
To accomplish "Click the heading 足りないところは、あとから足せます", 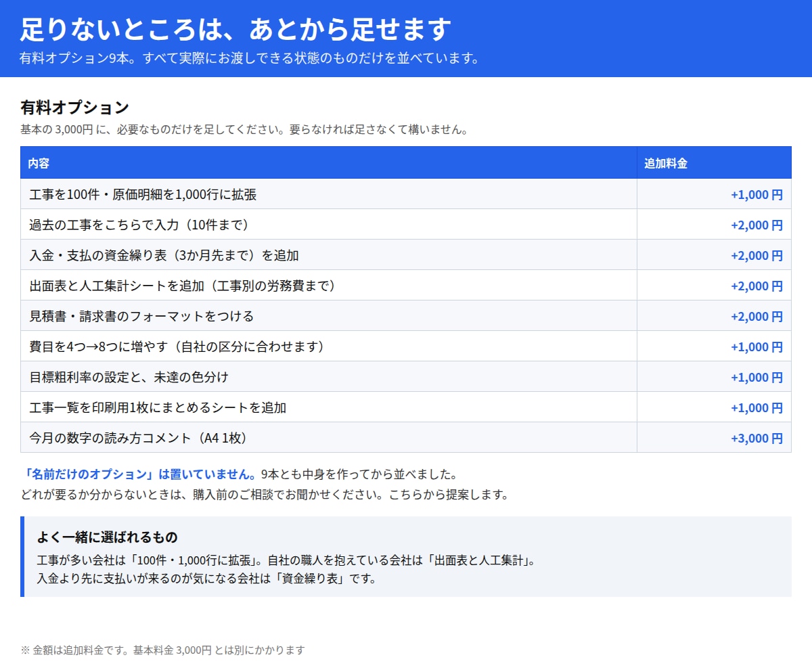I will tap(235, 29).
